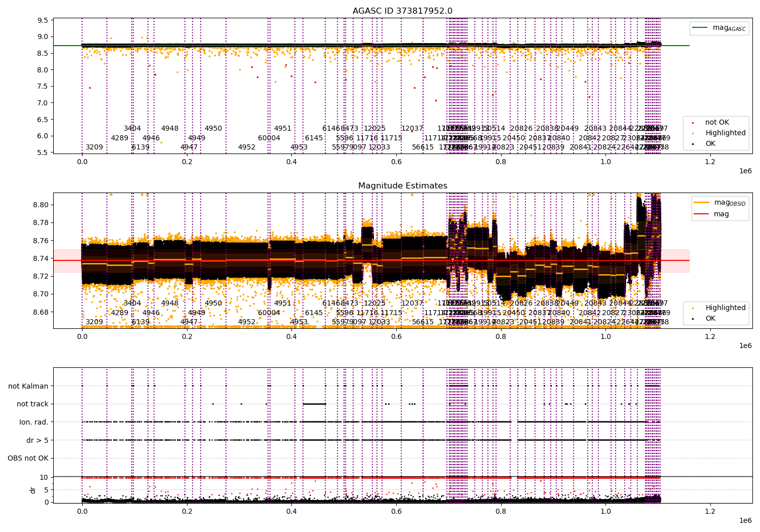
Task: Click obsid label 4951 in top plot
Action: coord(283,129)
